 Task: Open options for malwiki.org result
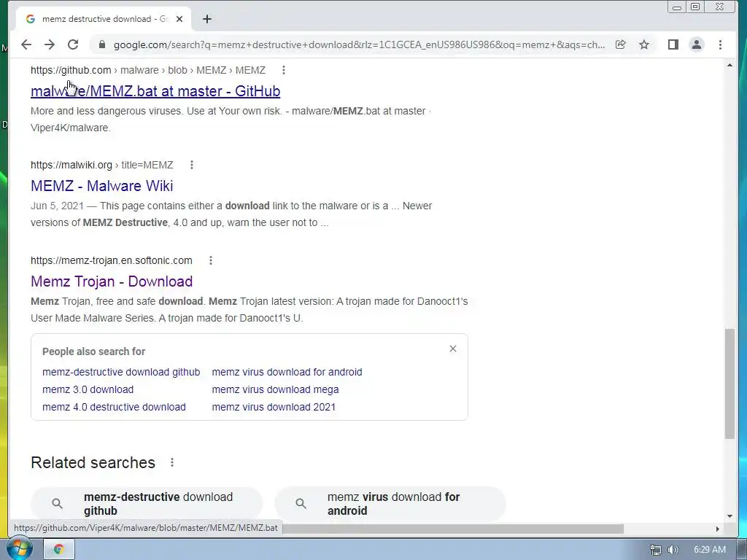[192, 165]
